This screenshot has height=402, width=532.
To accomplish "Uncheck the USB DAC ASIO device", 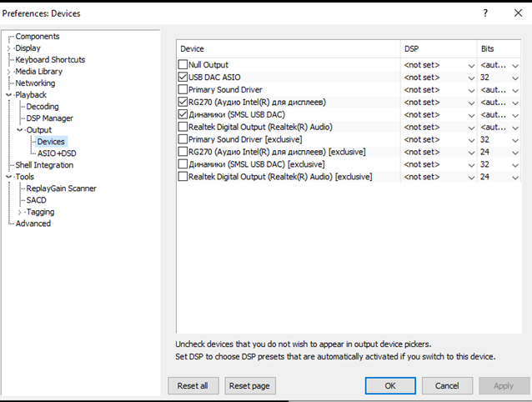I will [183, 77].
